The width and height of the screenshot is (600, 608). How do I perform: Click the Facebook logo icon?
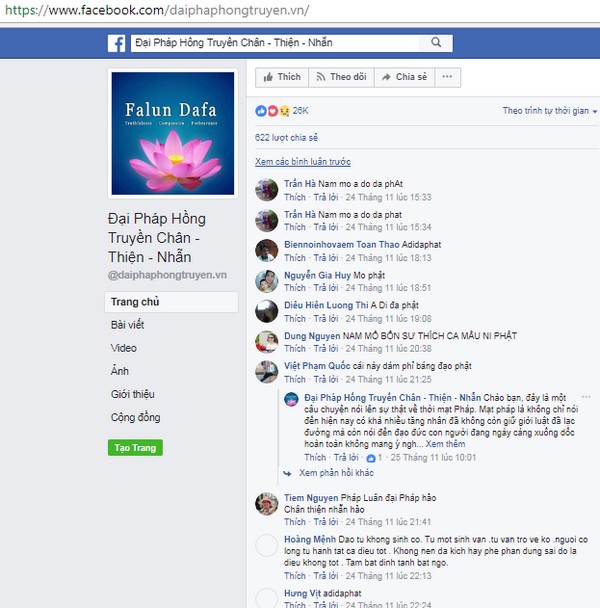[116, 43]
